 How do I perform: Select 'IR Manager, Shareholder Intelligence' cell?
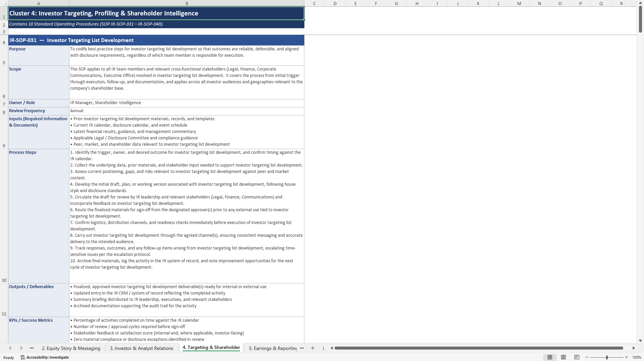coord(187,103)
